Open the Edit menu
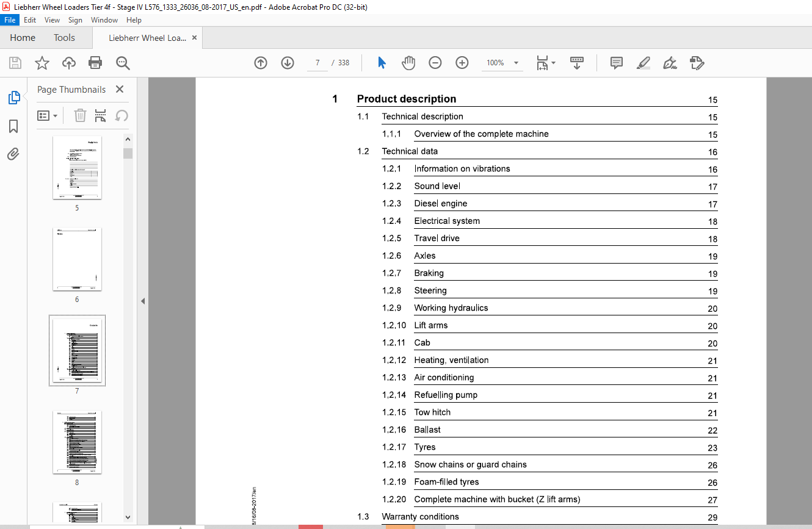 pos(30,20)
